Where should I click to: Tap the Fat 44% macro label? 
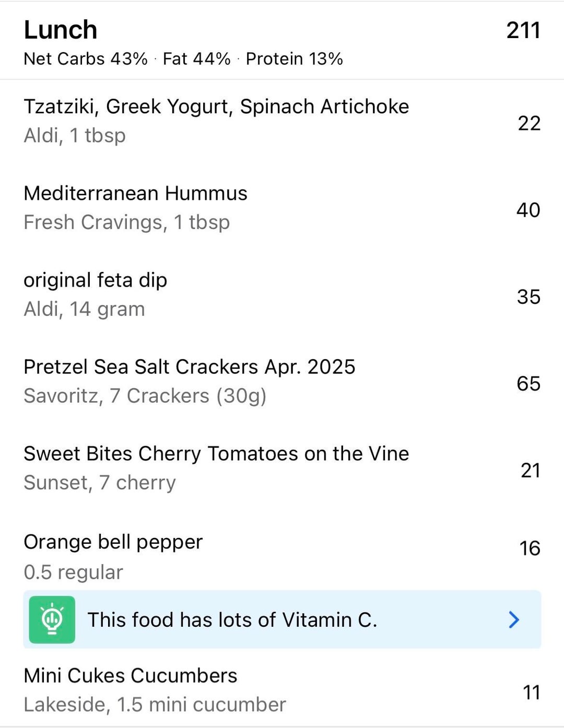196,59
